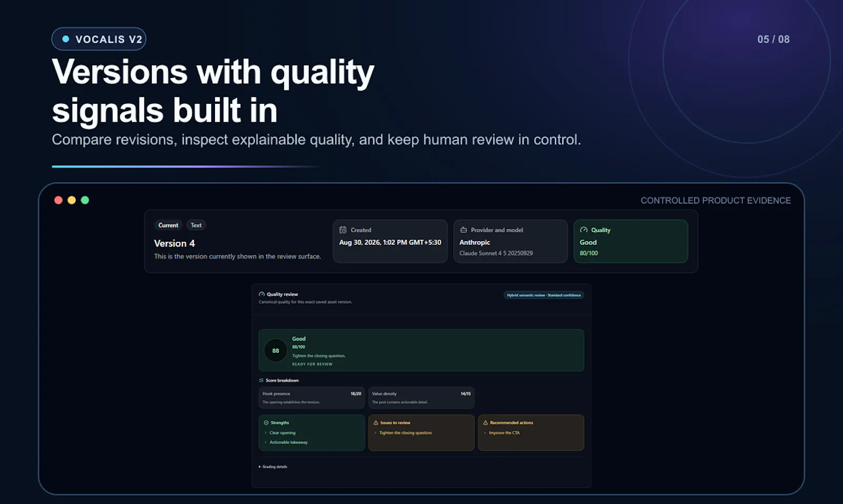Click the READY FOR REVIEW status label

click(x=312, y=364)
